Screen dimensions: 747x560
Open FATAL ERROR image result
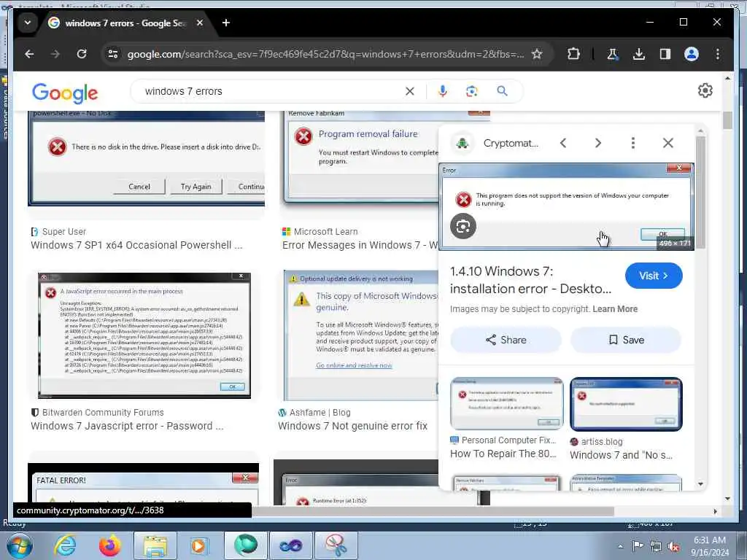(x=144, y=481)
